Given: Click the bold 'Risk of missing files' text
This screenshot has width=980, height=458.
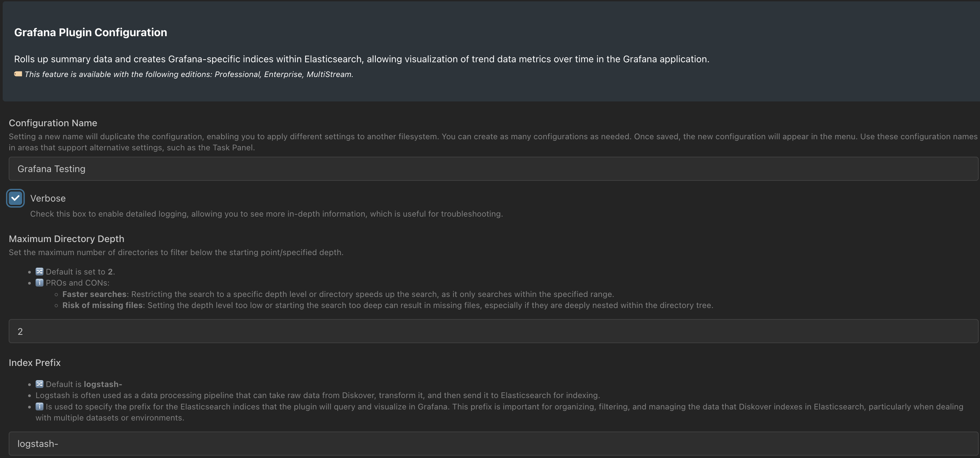Looking at the screenshot, I should pos(102,305).
